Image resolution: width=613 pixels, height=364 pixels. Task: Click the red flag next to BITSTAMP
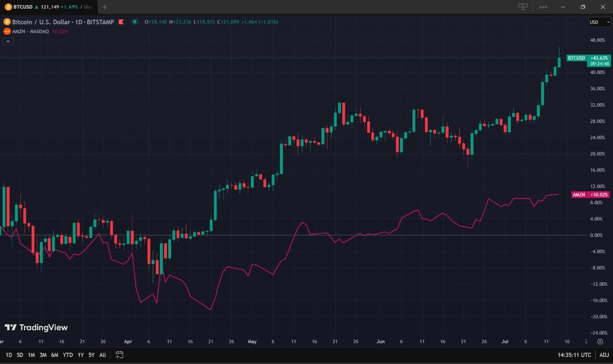click(121, 22)
